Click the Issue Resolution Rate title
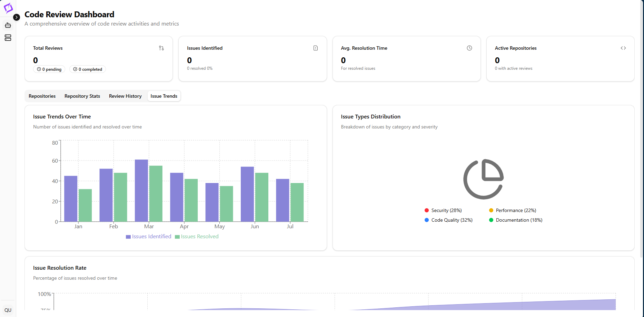This screenshot has height=317, width=644. 60,268
